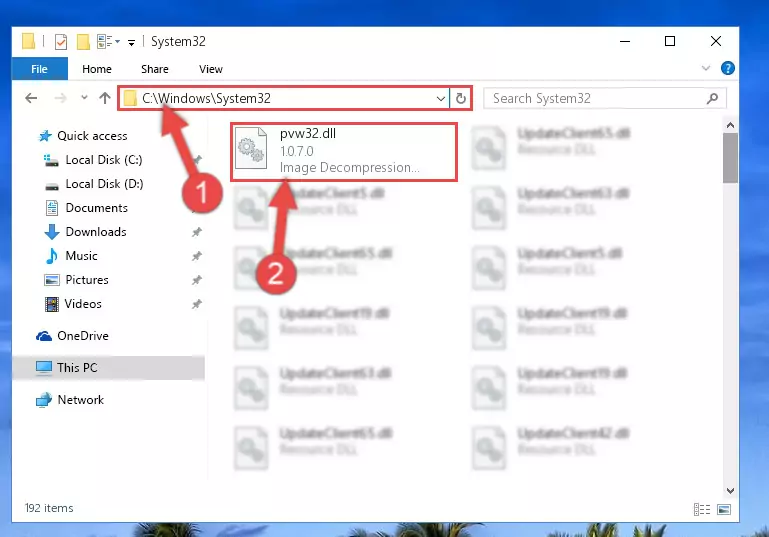Select Network in navigation pane
This screenshot has width=769, height=537.
click(x=80, y=400)
